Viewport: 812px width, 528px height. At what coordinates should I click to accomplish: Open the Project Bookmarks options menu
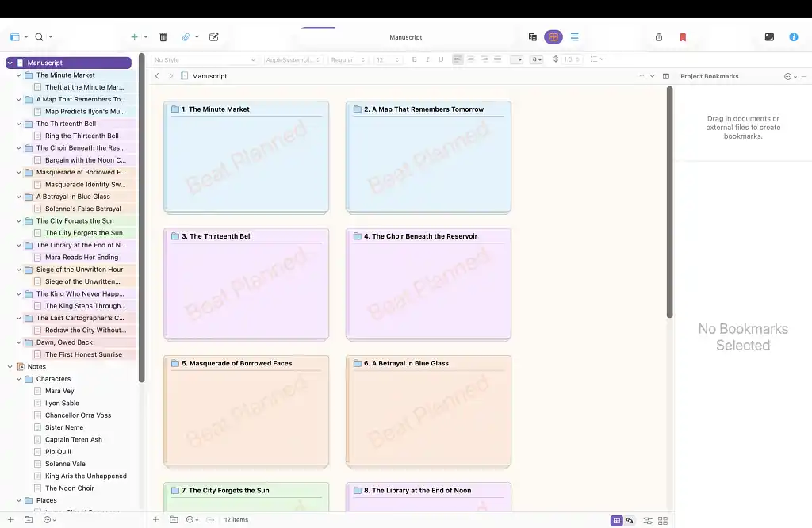click(791, 77)
